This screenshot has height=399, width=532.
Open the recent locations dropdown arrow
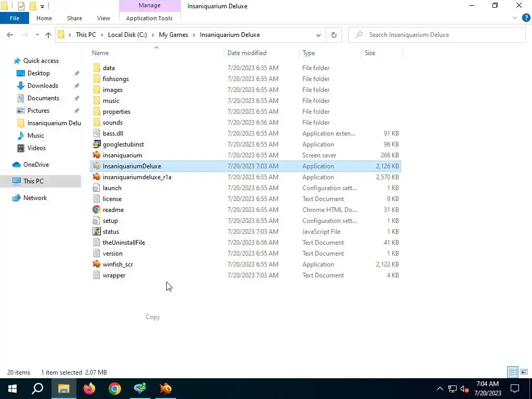click(x=37, y=35)
